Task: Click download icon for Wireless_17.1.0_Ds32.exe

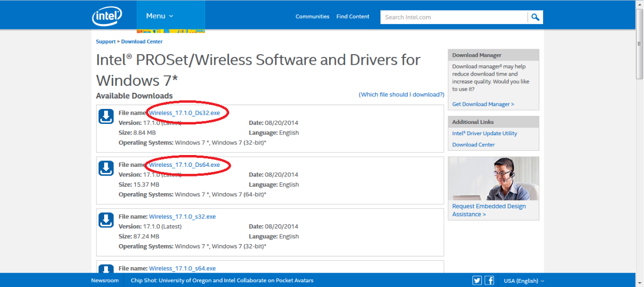Action: (106, 116)
